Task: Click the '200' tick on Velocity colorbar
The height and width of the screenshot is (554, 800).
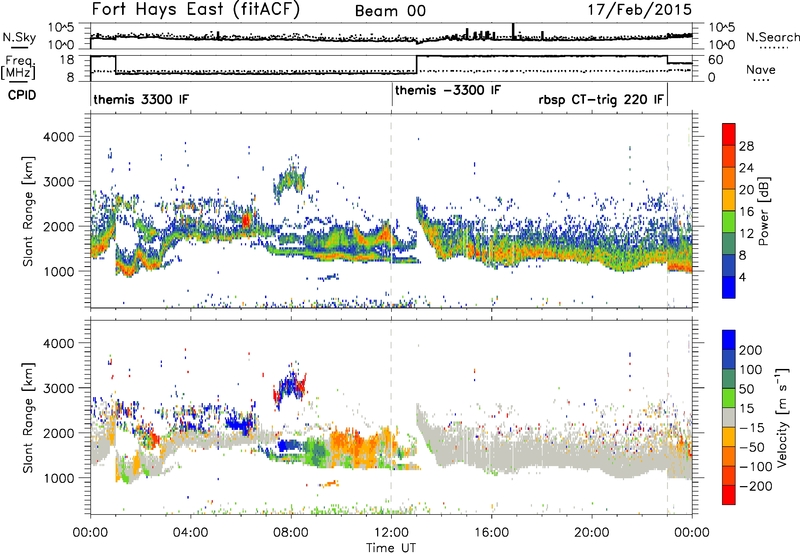Action: 751,350
